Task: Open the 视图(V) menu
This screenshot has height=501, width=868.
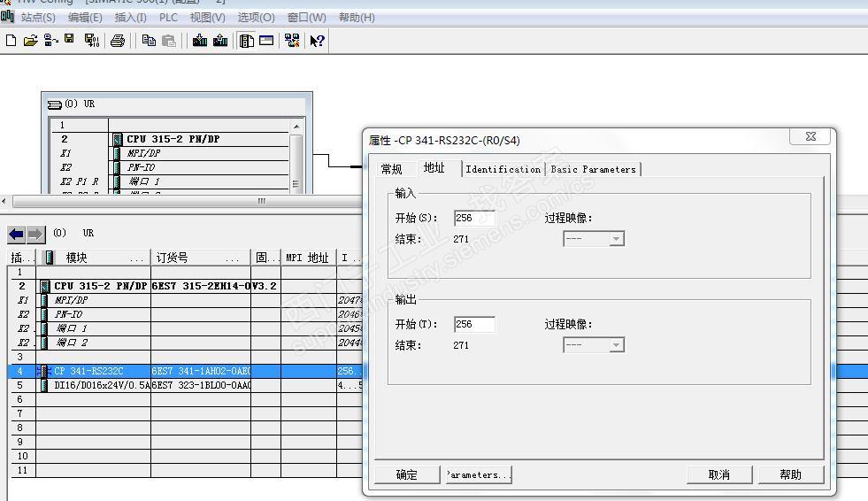Action: pyautogui.click(x=208, y=18)
